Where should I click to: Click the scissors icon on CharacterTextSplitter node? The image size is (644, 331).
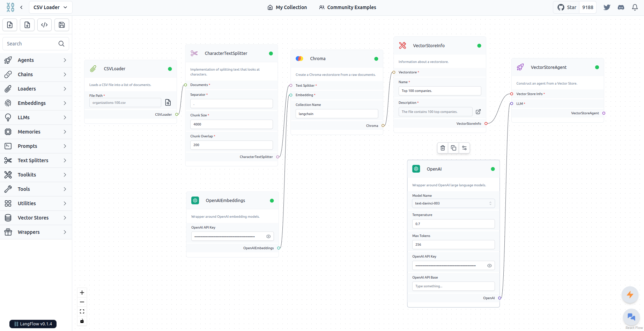[194, 53]
